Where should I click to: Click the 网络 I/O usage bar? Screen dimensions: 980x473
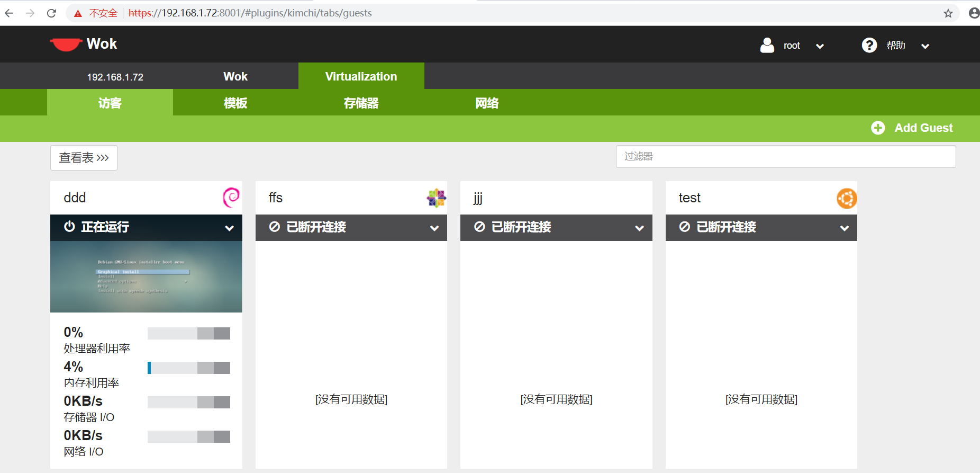[189, 436]
